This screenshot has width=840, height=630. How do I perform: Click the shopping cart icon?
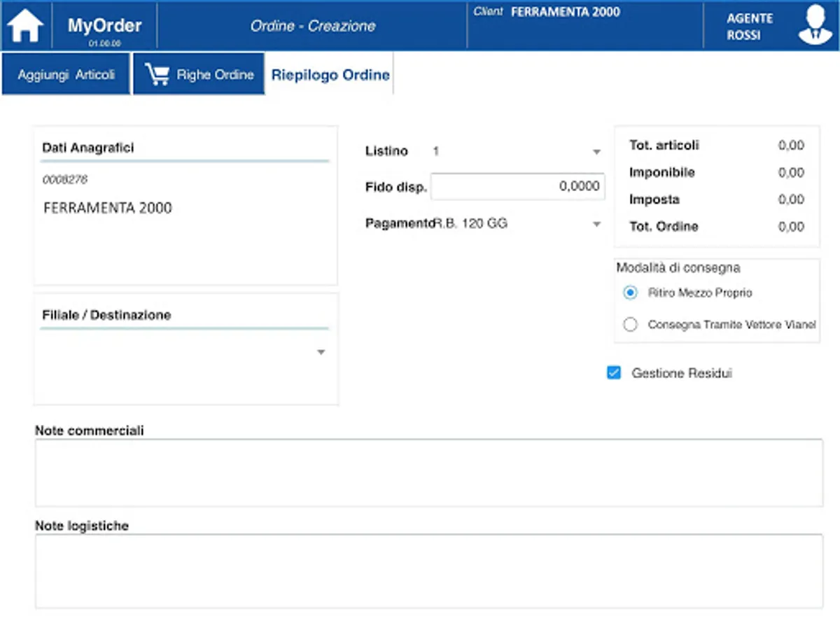[x=157, y=74]
